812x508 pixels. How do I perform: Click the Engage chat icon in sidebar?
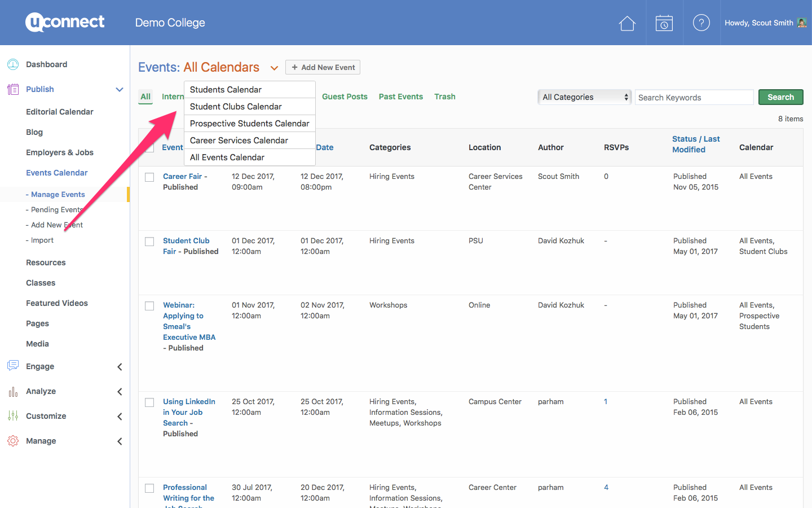coord(13,366)
